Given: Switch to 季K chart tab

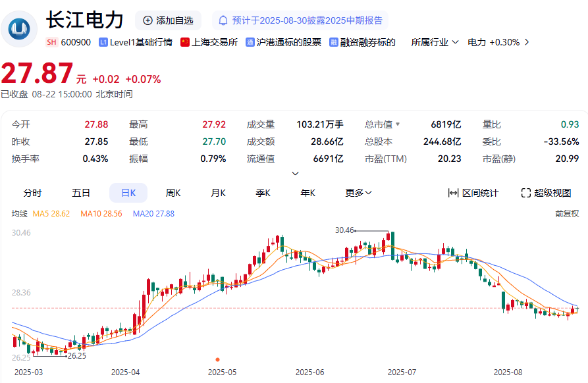Looking at the screenshot, I should (x=263, y=193).
